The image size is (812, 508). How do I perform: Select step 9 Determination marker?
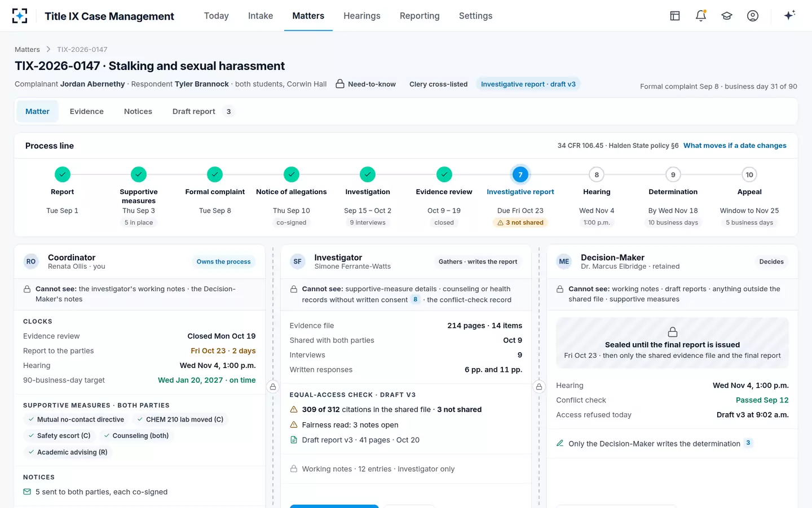(673, 174)
